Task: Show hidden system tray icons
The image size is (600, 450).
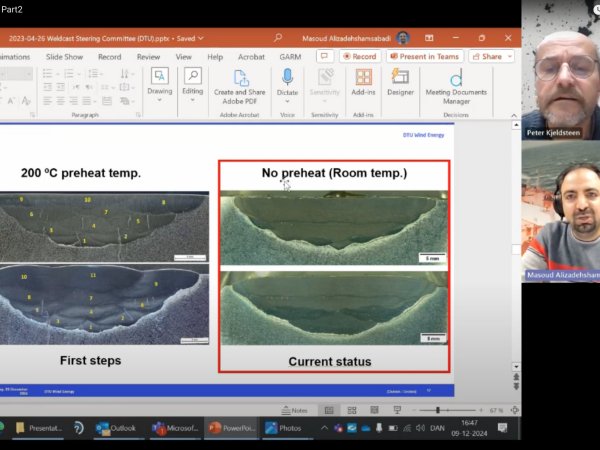Action: pyautogui.click(x=324, y=428)
